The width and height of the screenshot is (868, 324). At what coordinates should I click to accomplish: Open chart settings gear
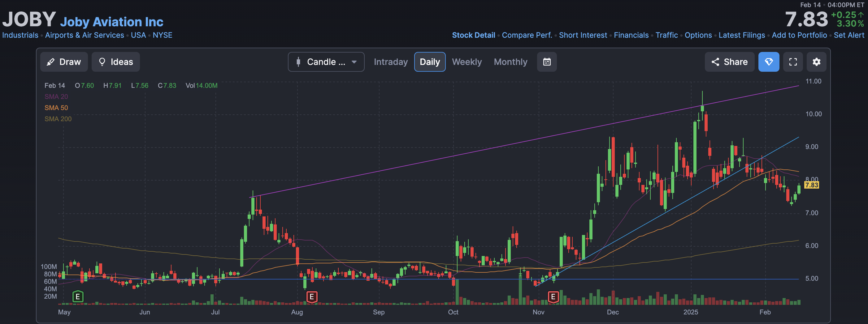point(816,62)
